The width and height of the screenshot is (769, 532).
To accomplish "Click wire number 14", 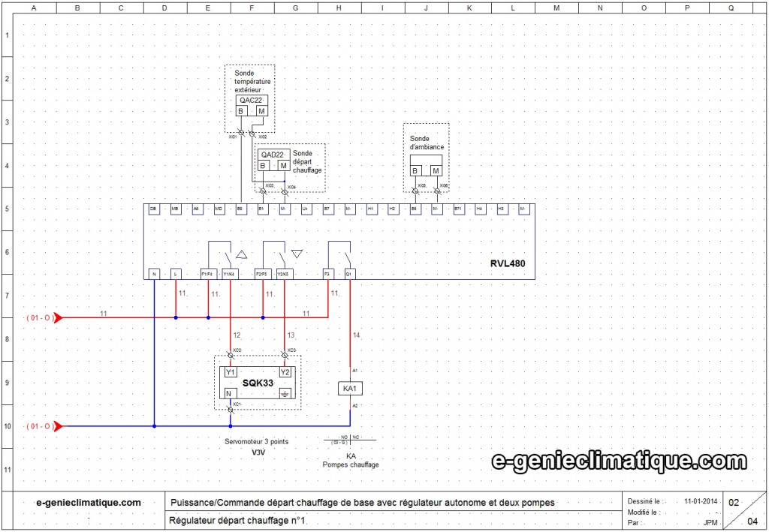I will 357,335.
